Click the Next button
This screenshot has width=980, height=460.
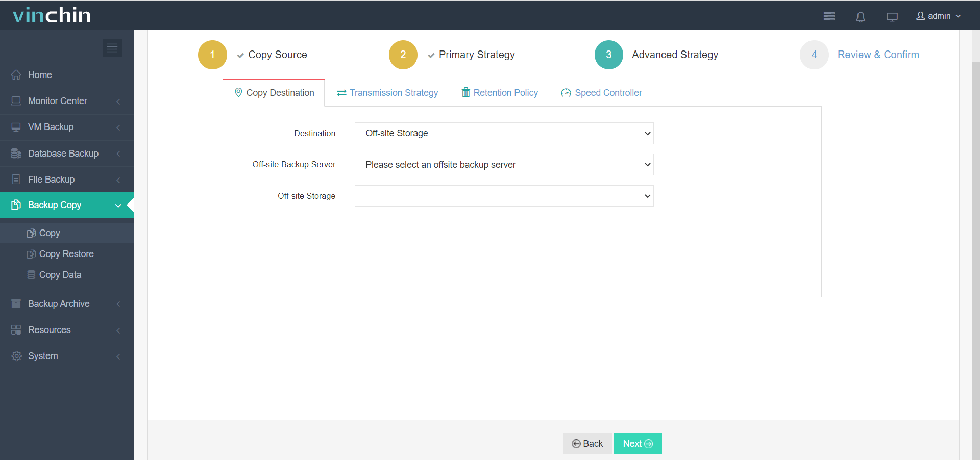point(638,444)
